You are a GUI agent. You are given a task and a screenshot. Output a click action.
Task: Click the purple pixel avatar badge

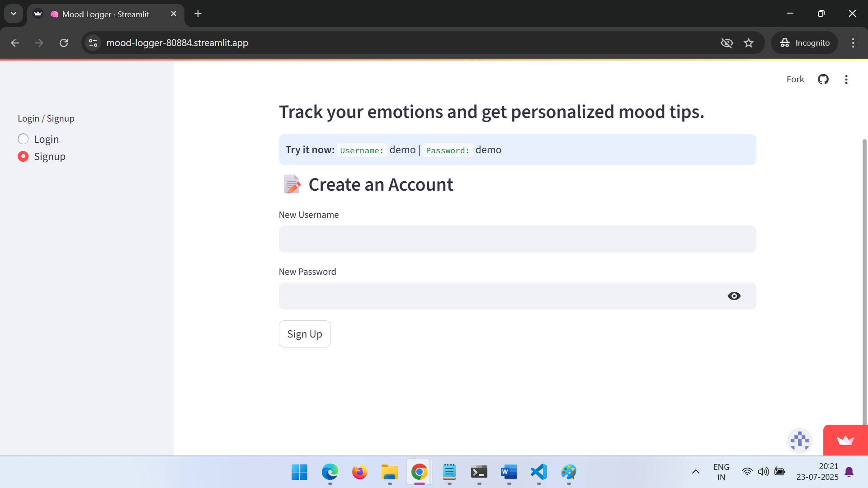(799, 440)
